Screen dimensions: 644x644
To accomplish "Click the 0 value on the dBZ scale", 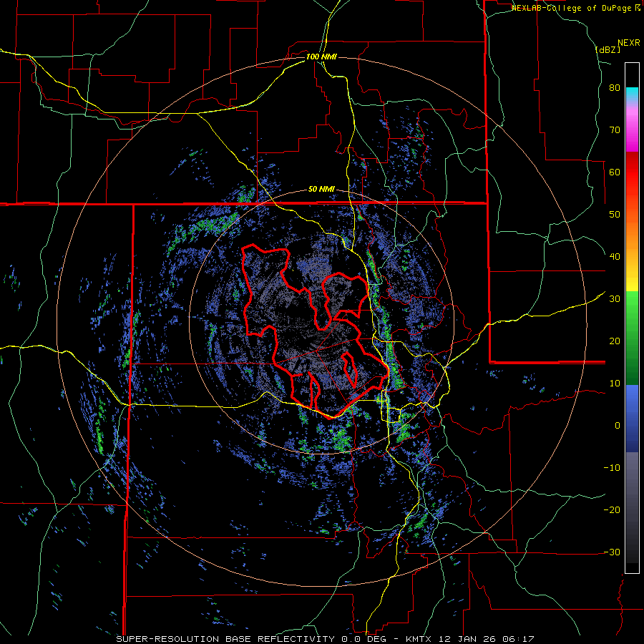I will pyautogui.click(x=618, y=426).
